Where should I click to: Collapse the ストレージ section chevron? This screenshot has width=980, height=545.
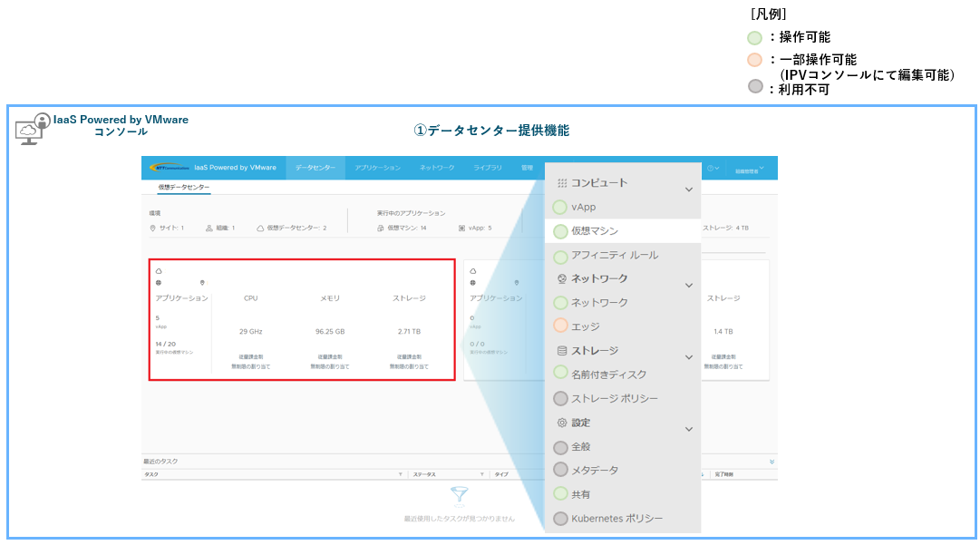(689, 357)
